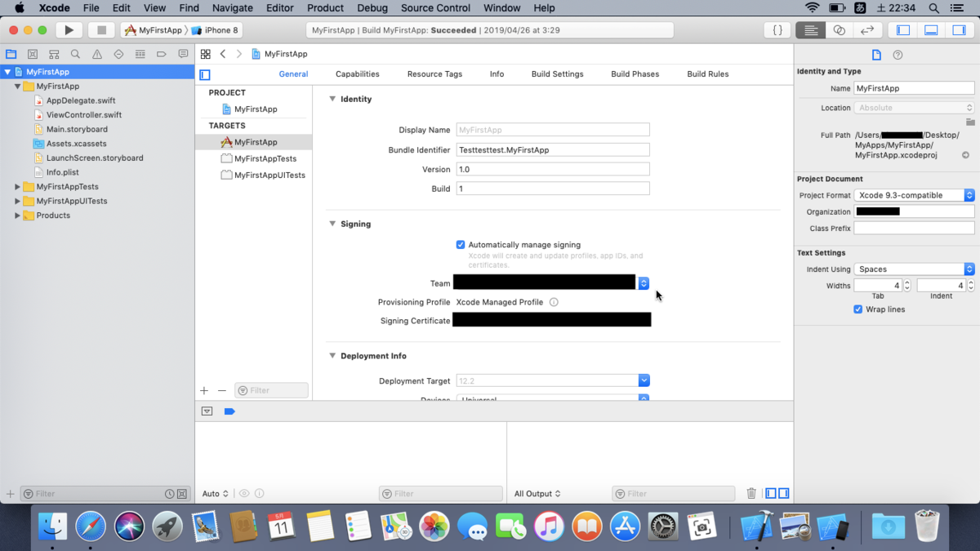Expand the MyFirstAppUITests folder
980x551 pixels.
pyautogui.click(x=18, y=201)
